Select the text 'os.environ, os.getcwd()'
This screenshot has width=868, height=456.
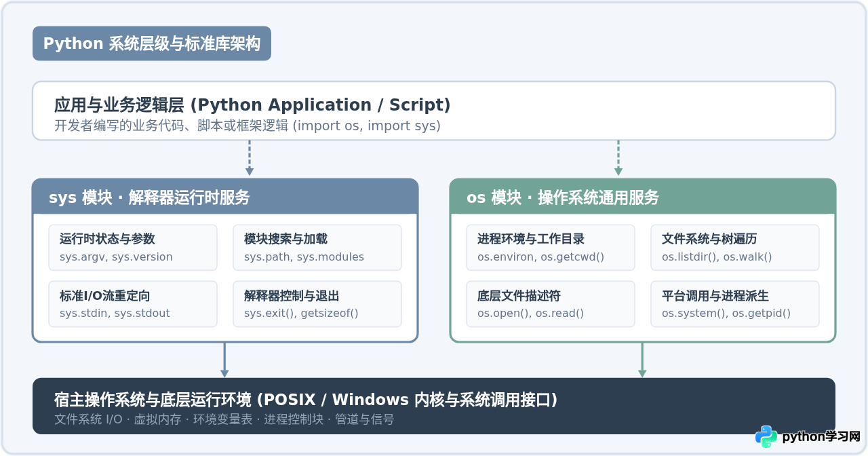pyautogui.click(x=540, y=257)
